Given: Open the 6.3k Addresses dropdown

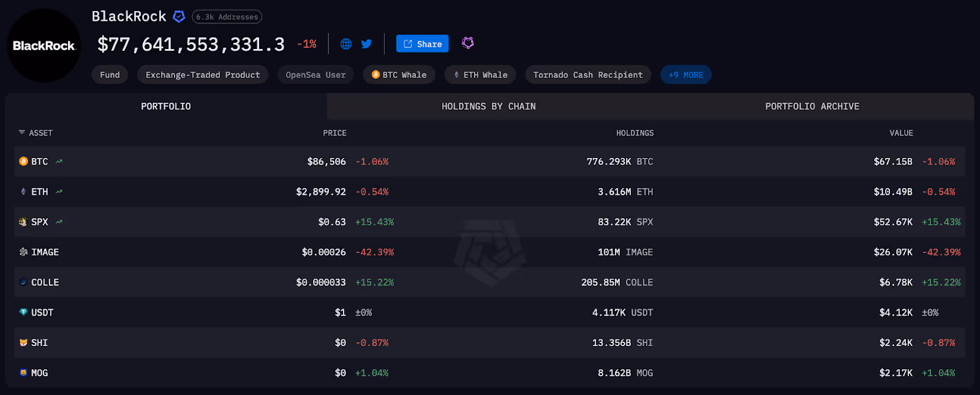Looking at the screenshot, I should tap(226, 17).
